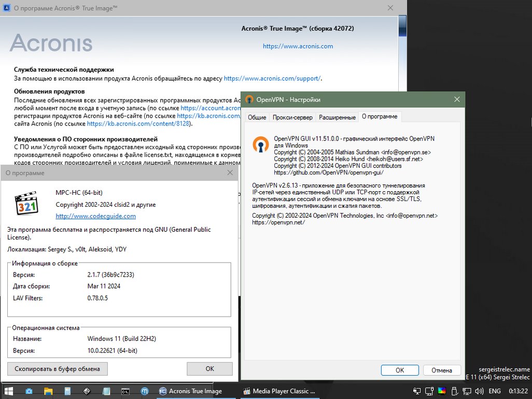This screenshot has height=399, width=532.
Task: Click the build date Mar 11 2024
Action: (104, 286)
